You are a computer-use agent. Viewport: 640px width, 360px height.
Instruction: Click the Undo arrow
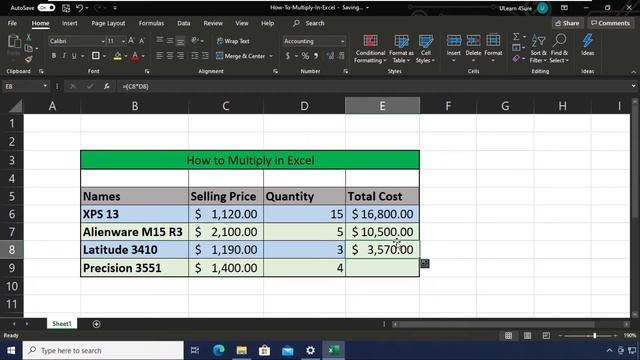[x=80, y=8]
